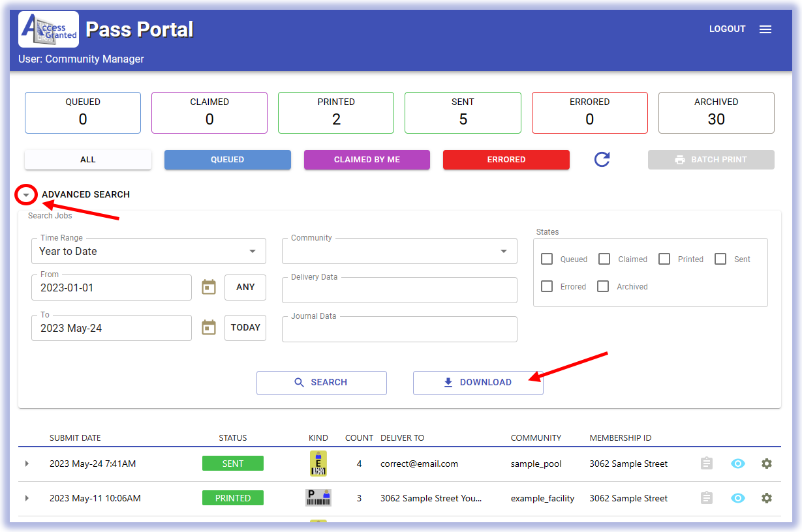This screenshot has width=802, height=532.
Task: Click the COMMUNITY column header
Action: click(536, 438)
